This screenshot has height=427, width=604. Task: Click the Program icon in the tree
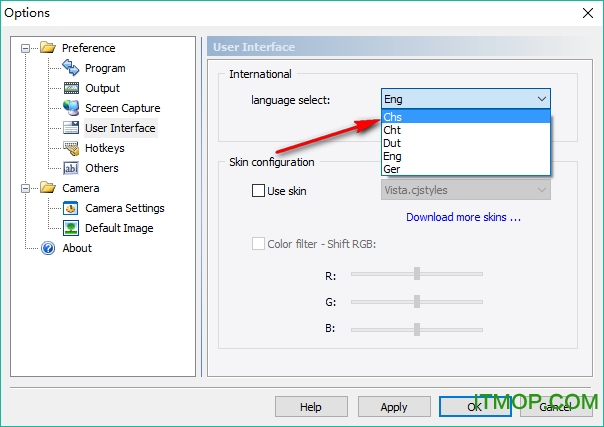70,68
